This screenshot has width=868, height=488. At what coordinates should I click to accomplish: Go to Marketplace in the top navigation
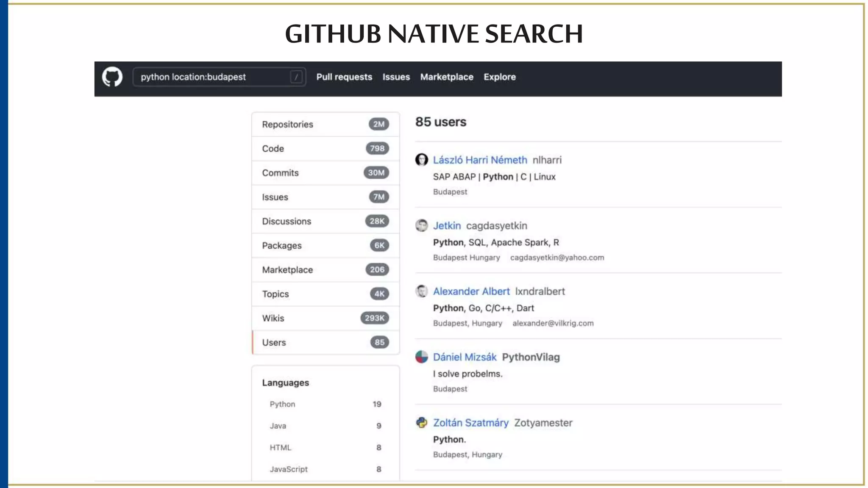tap(447, 77)
